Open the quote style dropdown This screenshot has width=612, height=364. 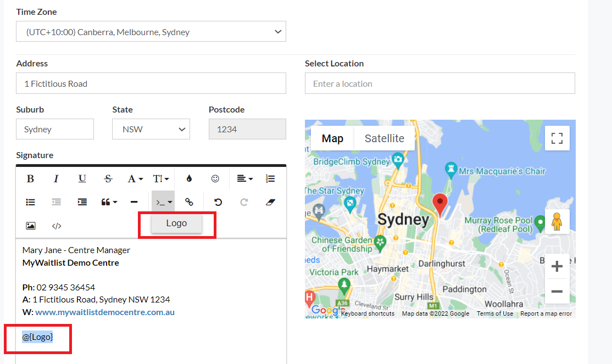(109, 202)
